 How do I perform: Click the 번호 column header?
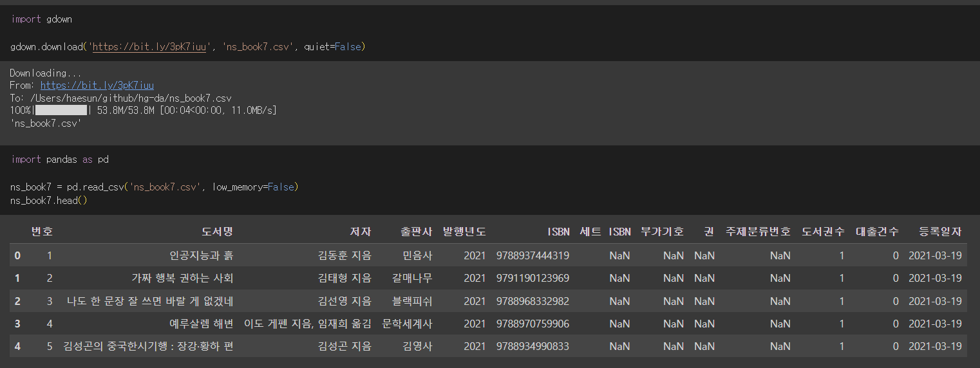pos(42,232)
